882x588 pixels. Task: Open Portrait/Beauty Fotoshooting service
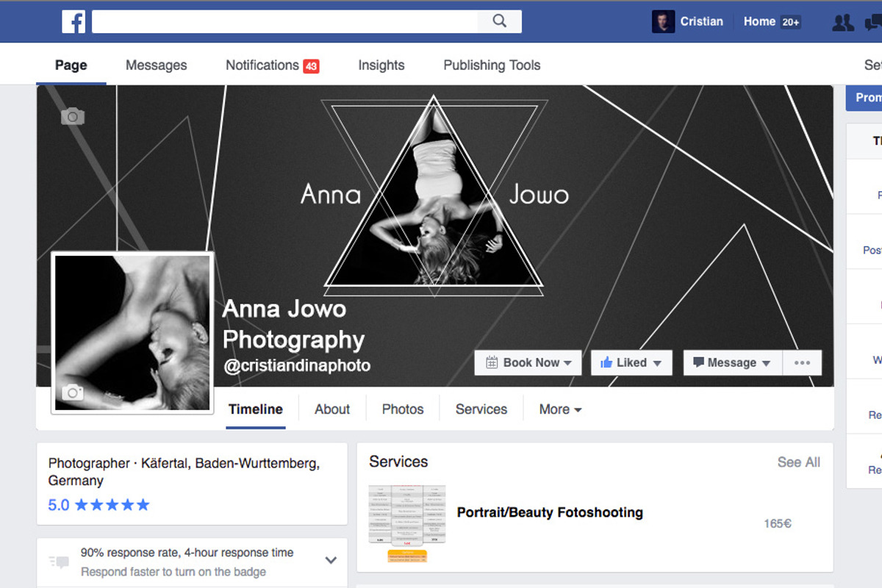[550, 512]
